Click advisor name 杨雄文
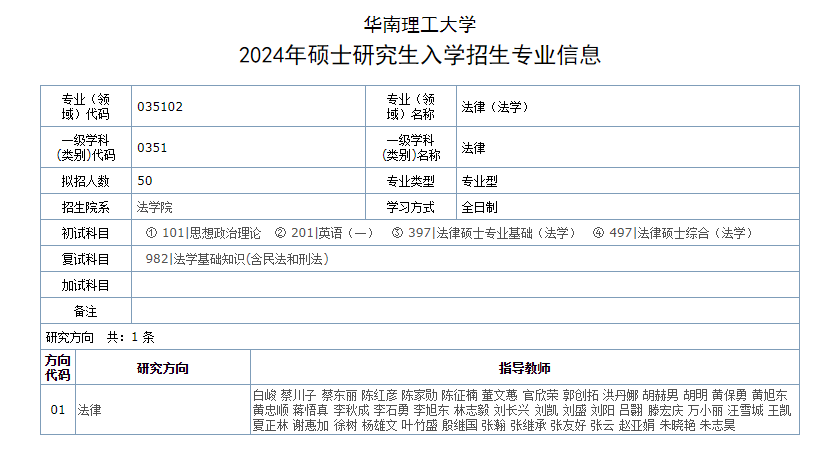This screenshot has width=831, height=453. (379, 425)
